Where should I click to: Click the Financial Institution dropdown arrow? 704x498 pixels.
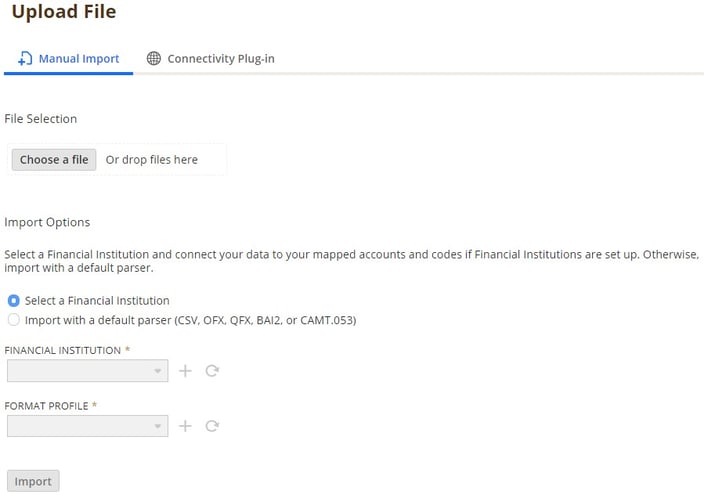[158, 371]
